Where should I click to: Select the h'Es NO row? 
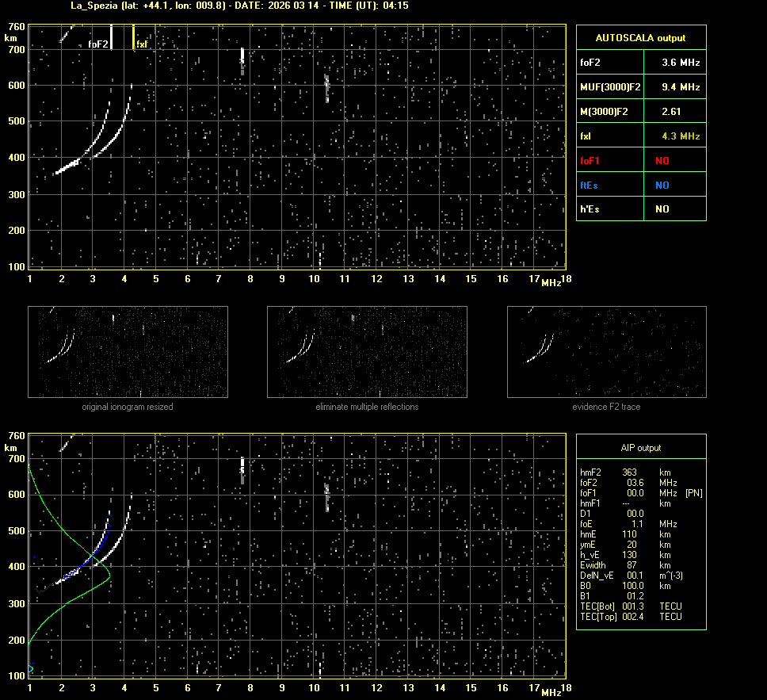click(640, 209)
